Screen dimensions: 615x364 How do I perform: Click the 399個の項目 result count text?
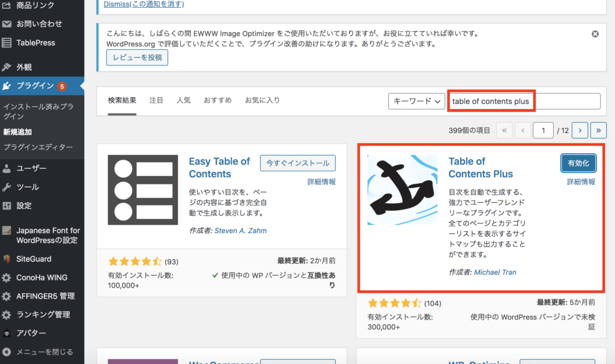pyautogui.click(x=470, y=130)
